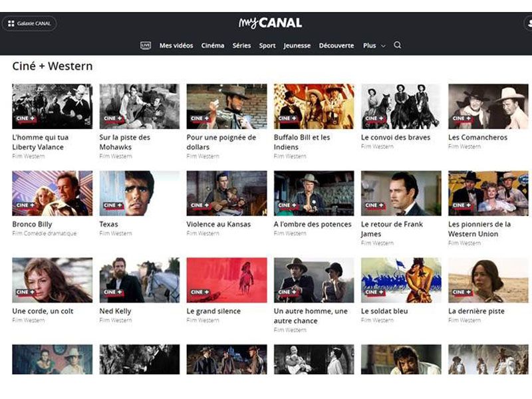Click the Violence au Kansas title
532x399 pixels.
point(219,224)
